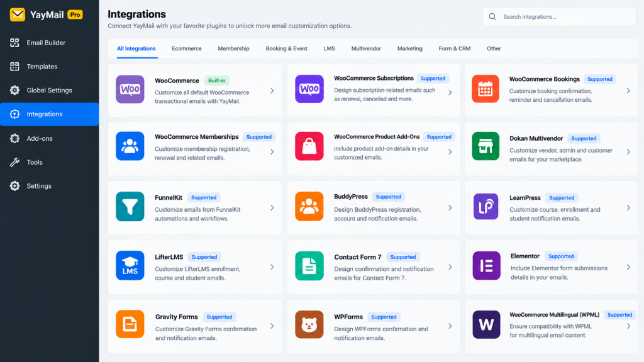Image resolution: width=644 pixels, height=362 pixels.
Task: Open the Form & CRM tab
Action: [454, 48]
